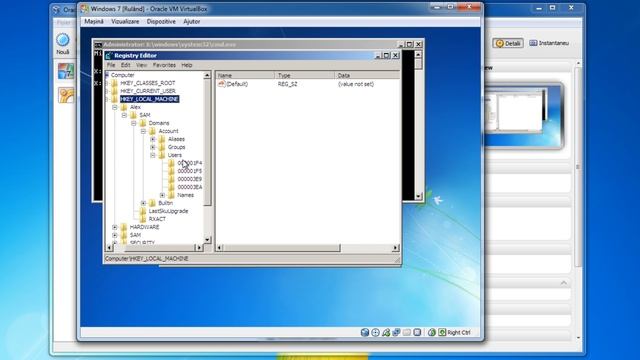Expand the Builtin key
Screen dimensions: 640x360
[x=143, y=203]
